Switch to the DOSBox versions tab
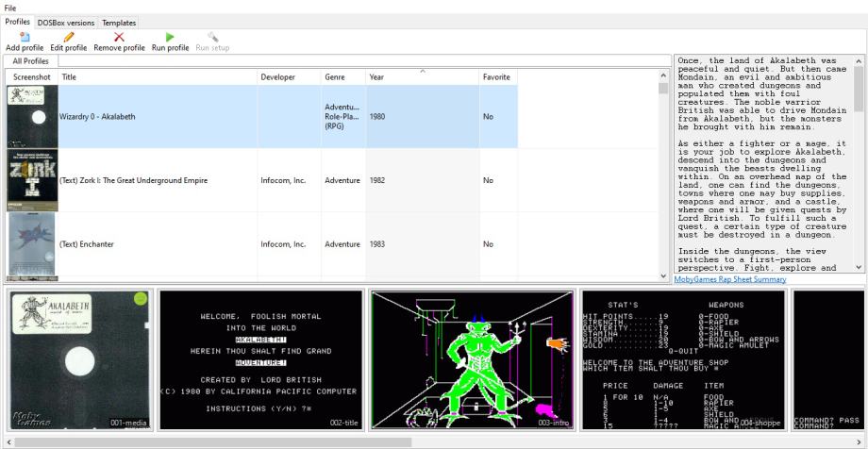Image resolution: width=868 pixels, height=449 pixels. [65, 22]
